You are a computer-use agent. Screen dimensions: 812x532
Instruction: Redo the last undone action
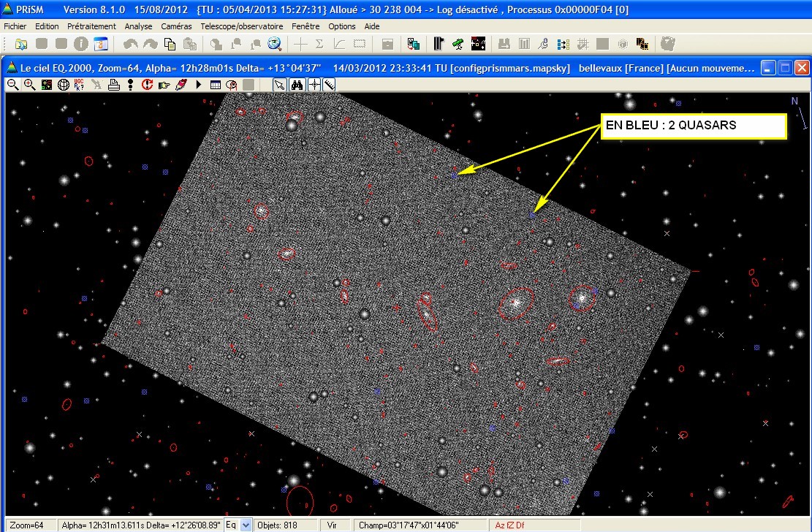[x=150, y=44]
